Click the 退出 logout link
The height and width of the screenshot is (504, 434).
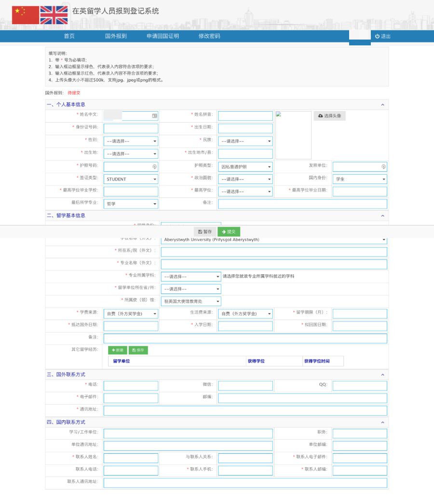coord(383,36)
